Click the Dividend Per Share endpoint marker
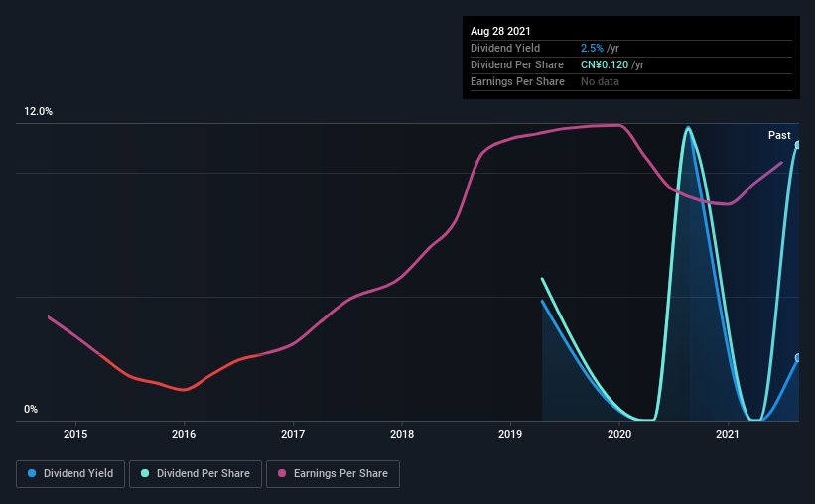Screen dimensions: 815x504 tap(798, 145)
